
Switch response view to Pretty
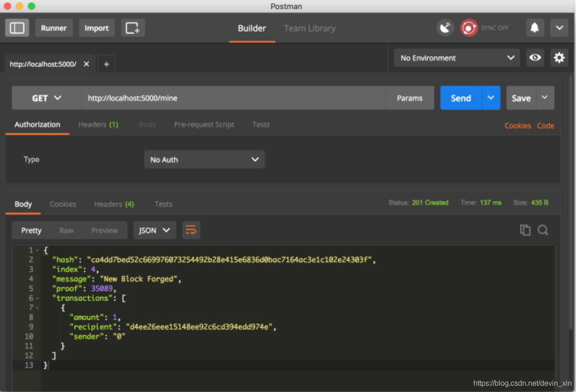coord(31,230)
